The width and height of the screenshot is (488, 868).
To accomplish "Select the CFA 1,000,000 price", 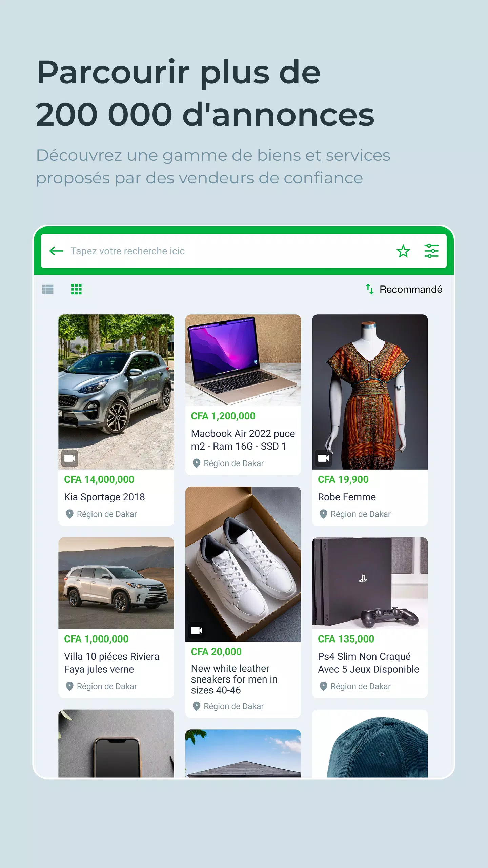I will pyautogui.click(x=96, y=639).
